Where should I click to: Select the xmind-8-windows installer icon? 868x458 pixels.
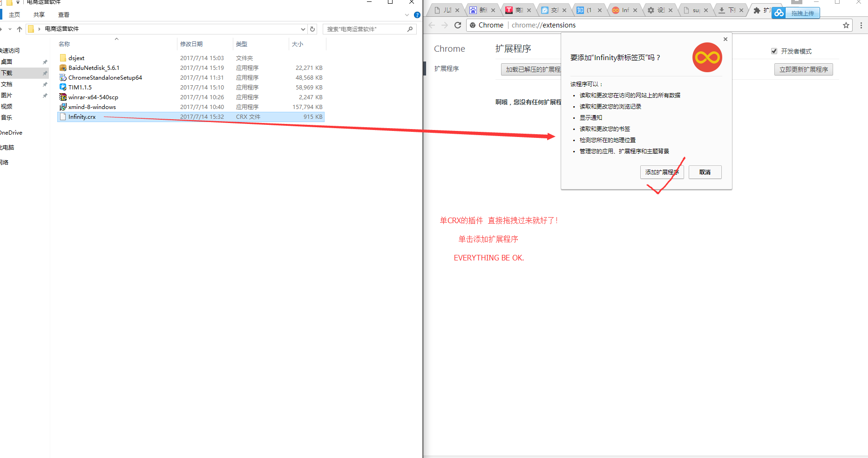coord(63,107)
